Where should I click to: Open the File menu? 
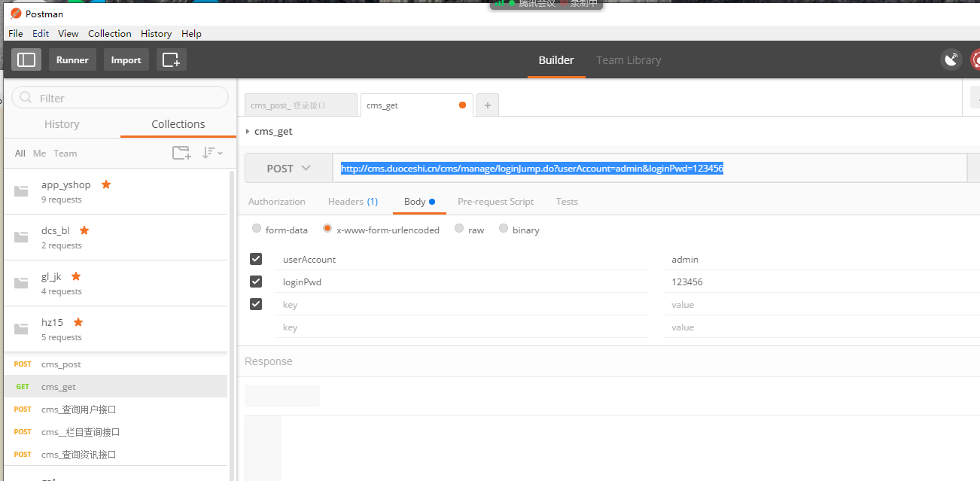(16, 33)
